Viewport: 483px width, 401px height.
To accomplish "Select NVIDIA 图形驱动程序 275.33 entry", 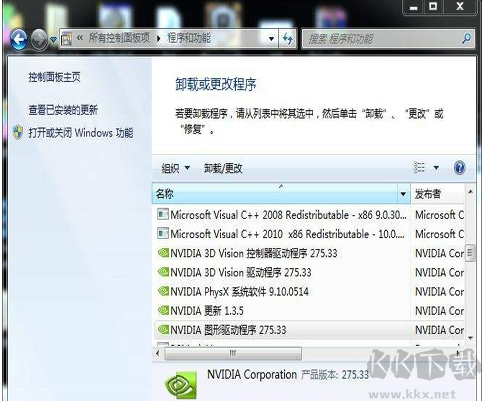I will coord(281,330).
